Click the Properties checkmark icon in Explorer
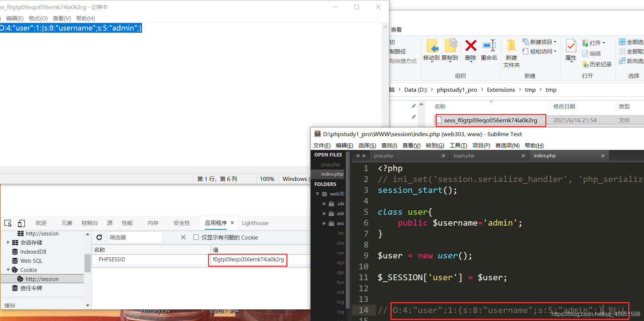This screenshot has width=644, height=321. (x=571, y=46)
